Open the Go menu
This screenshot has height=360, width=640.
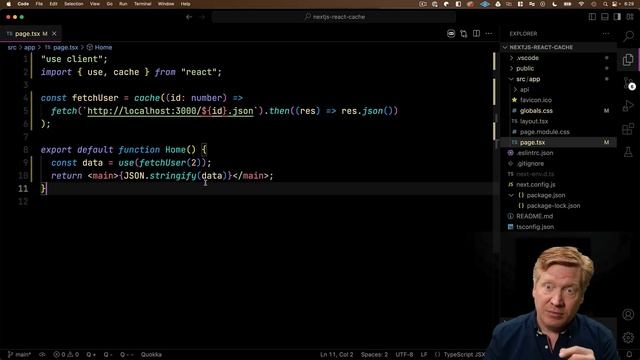109,4
